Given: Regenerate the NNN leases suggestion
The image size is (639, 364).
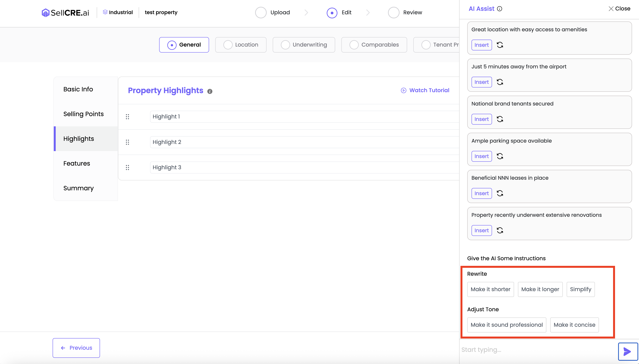Looking at the screenshot, I should (x=500, y=193).
